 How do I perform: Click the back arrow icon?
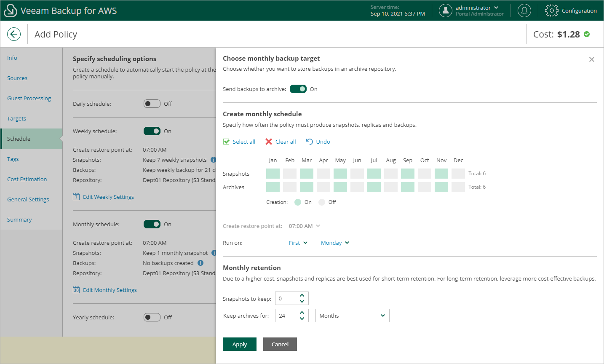[14, 34]
